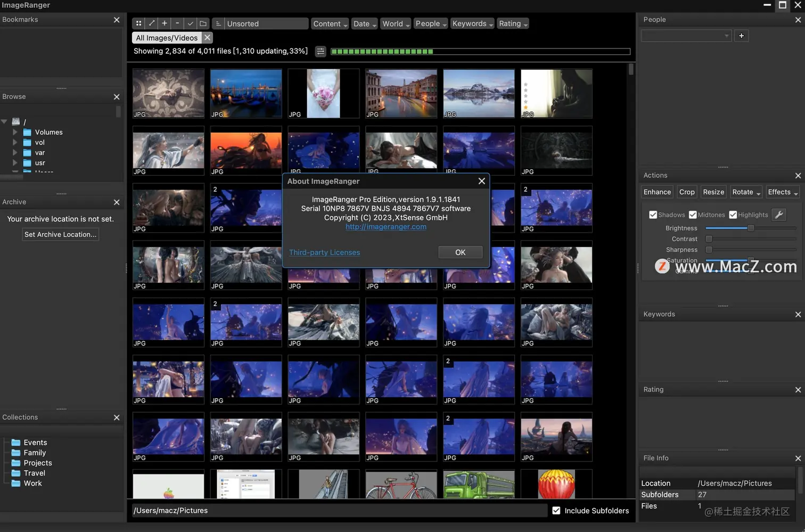Click the thumbnail grid view icon
This screenshot has width=805, height=532.
138,23
